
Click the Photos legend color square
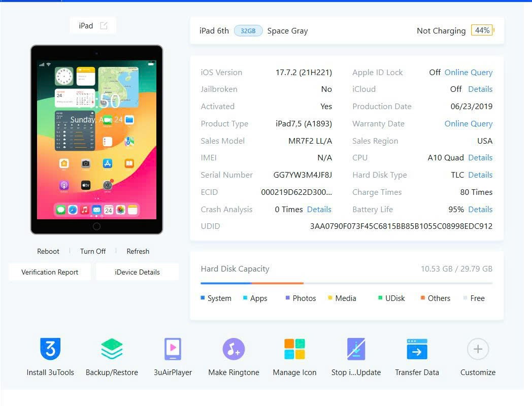click(287, 298)
